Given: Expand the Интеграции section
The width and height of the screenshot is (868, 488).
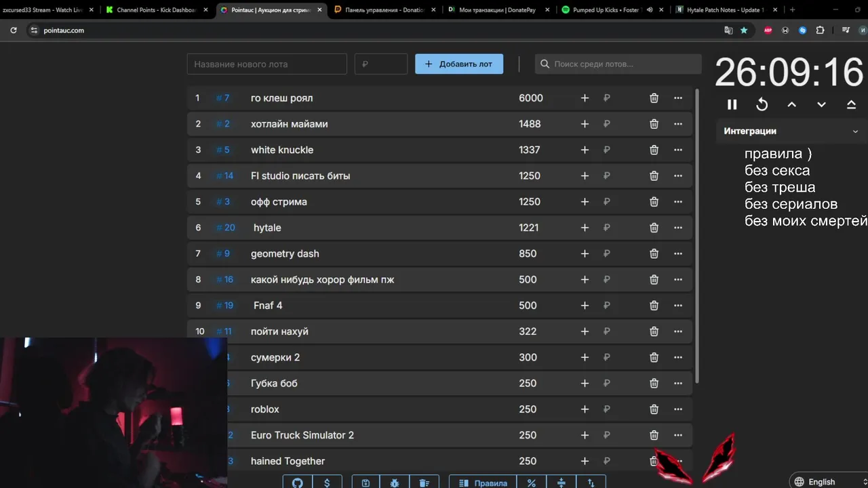Looking at the screenshot, I should tap(791, 131).
